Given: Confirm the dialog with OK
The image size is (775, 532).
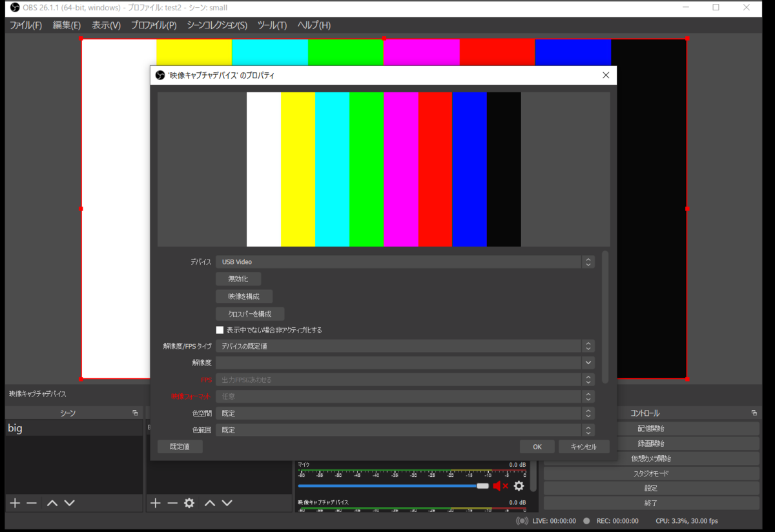Looking at the screenshot, I should click(537, 447).
